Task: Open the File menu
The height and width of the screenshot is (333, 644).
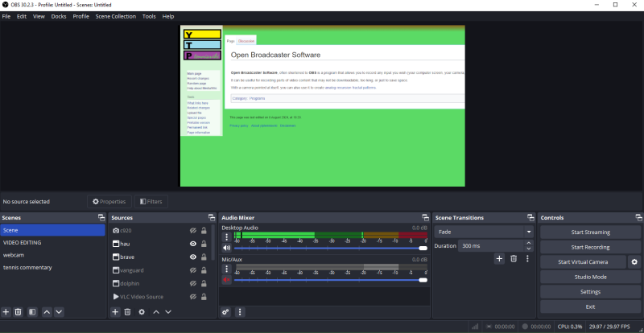Action: coord(6,16)
